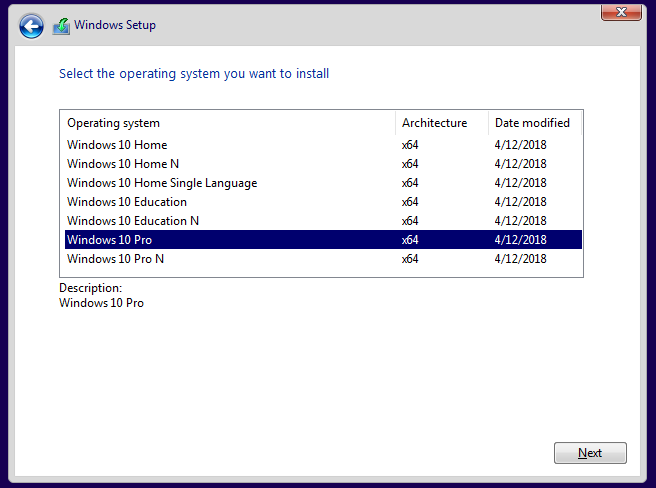Click x64 in the Windows 10 Education row
This screenshot has height=488, width=656.
tap(410, 202)
